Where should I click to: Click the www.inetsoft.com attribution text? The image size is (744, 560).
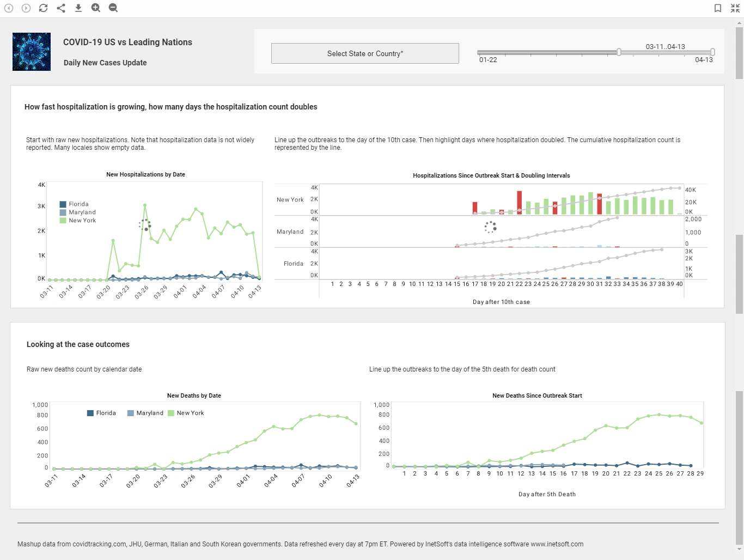(557, 544)
